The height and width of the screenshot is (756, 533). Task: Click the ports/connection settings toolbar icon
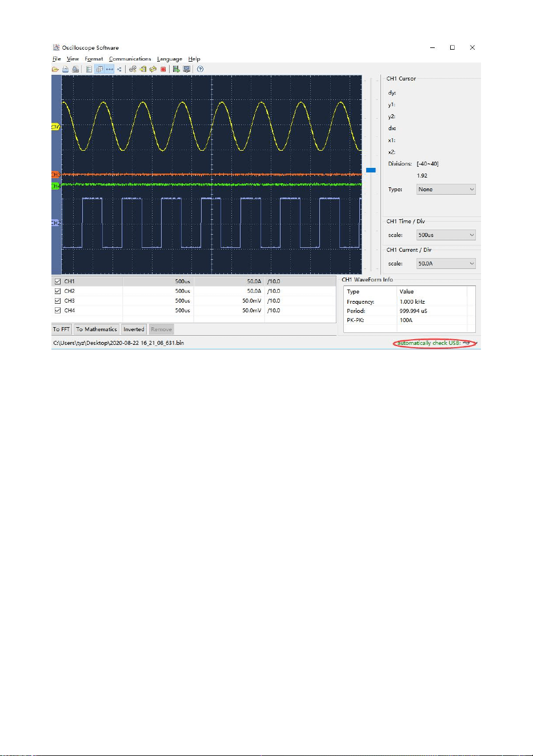click(x=133, y=69)
